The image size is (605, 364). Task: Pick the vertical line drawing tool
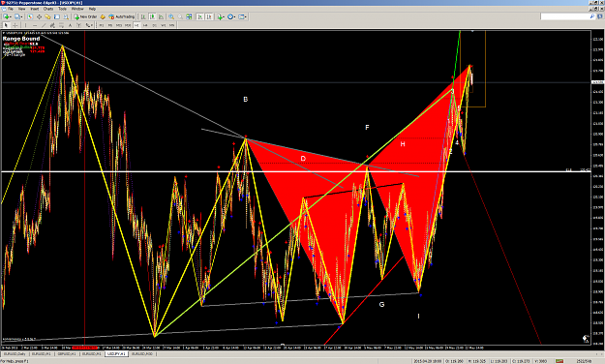25,25
